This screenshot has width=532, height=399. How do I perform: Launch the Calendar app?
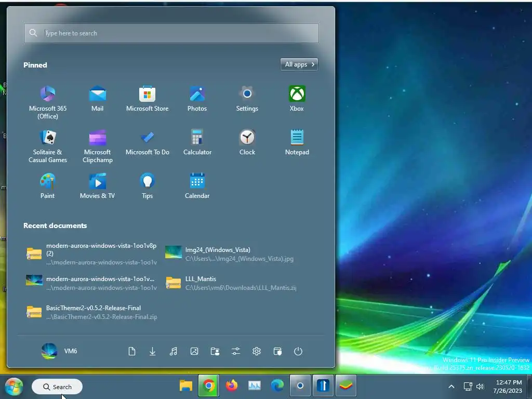pos(197,186)
